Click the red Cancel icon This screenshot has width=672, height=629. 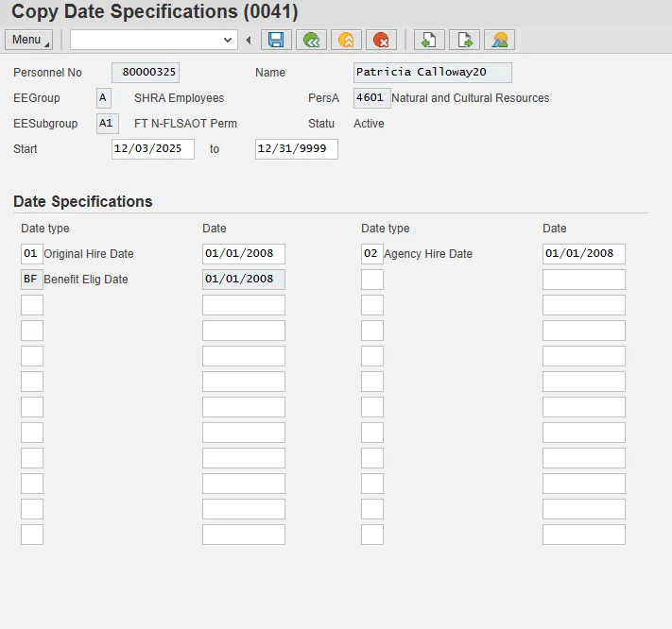pos(381,40)
